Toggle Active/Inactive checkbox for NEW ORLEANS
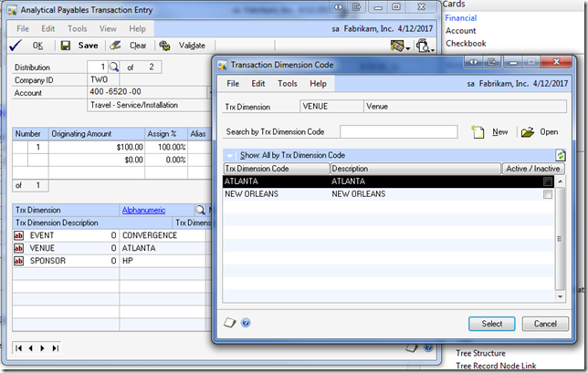Screen dimensions: 588x373 tap(548, 194)
